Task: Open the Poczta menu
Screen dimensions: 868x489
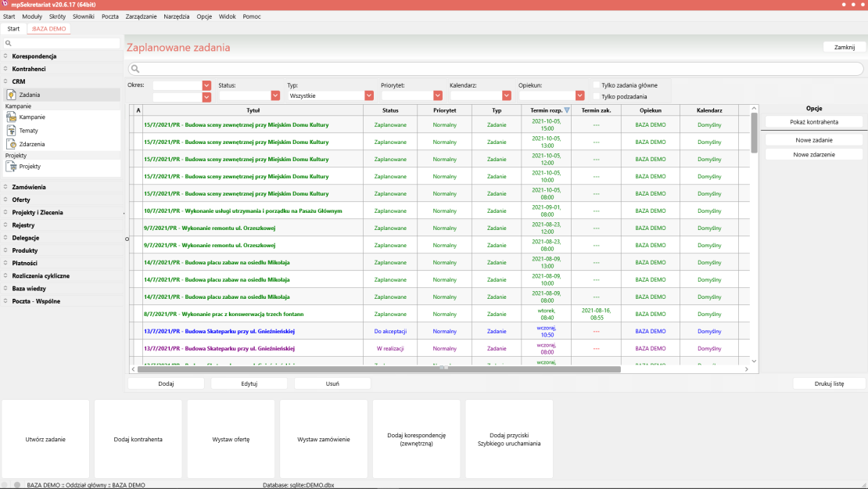Action: 110,16
